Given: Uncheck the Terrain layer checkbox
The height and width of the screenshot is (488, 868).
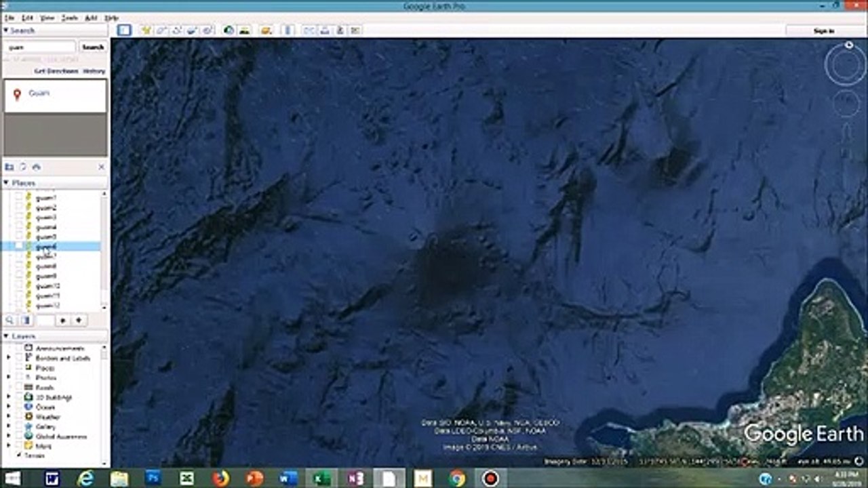Looking at the screenshot, I should point(19,455).
